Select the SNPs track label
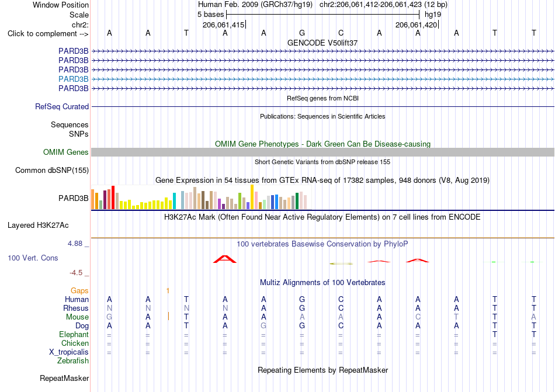555x392 pixels. tap(79, 134)
